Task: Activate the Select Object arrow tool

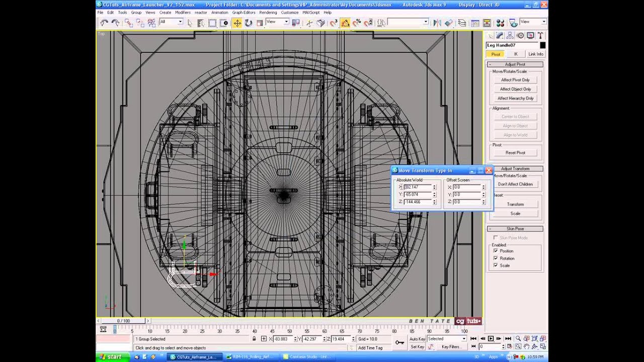Action: (190, 23)
